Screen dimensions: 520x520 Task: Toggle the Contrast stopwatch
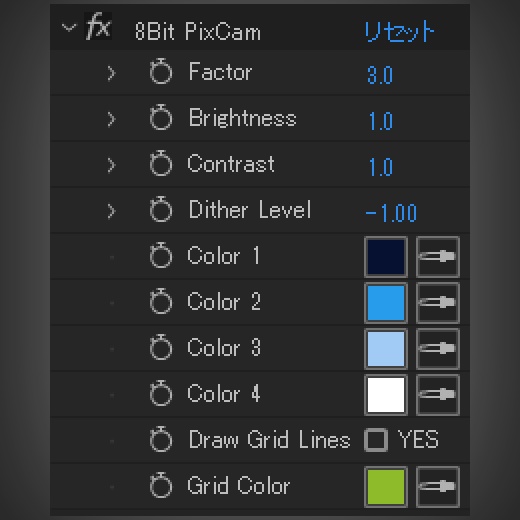(161, 163)
